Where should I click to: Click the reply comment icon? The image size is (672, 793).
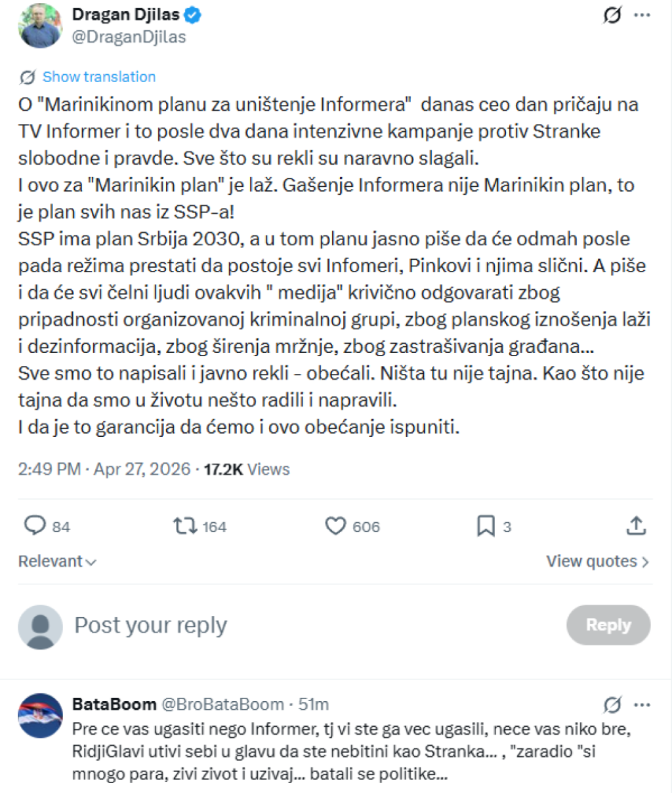[x=35, y=526]
